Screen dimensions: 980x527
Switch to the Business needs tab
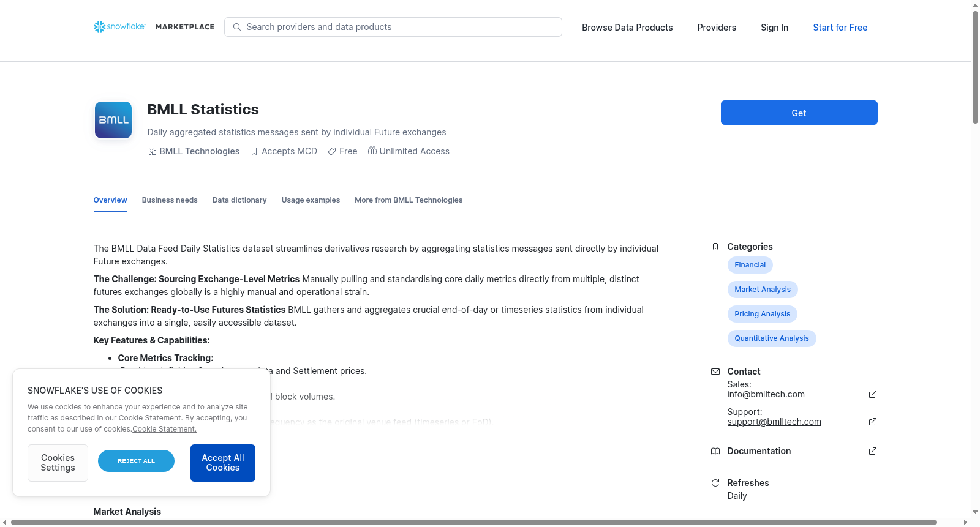pos(170,200)
